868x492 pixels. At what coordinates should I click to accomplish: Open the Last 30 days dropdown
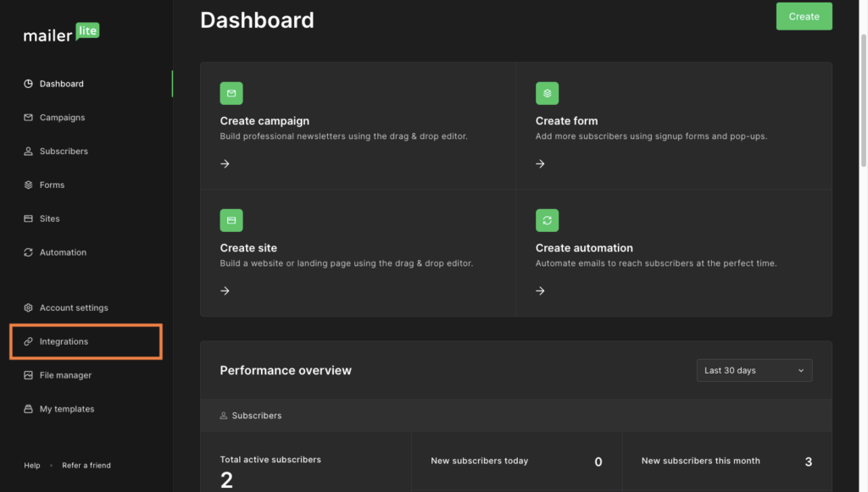[754, 370]
